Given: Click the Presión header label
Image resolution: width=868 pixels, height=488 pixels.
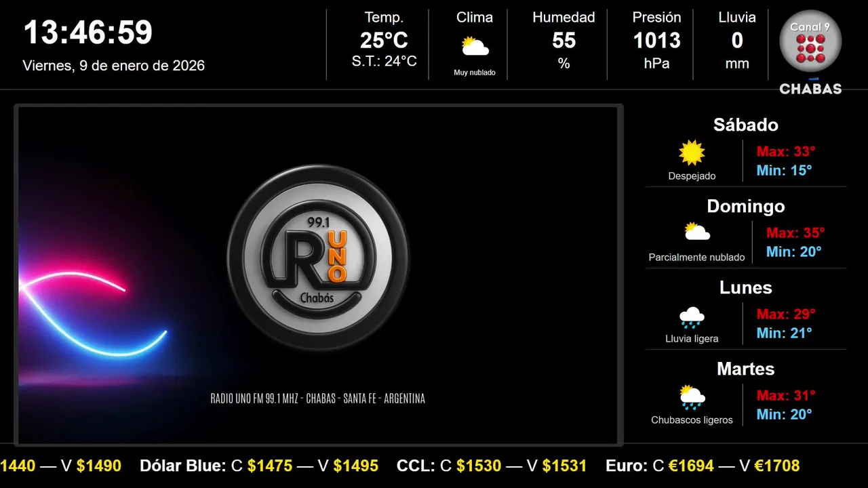Looking at the screenshot, I should click(656, 18).
